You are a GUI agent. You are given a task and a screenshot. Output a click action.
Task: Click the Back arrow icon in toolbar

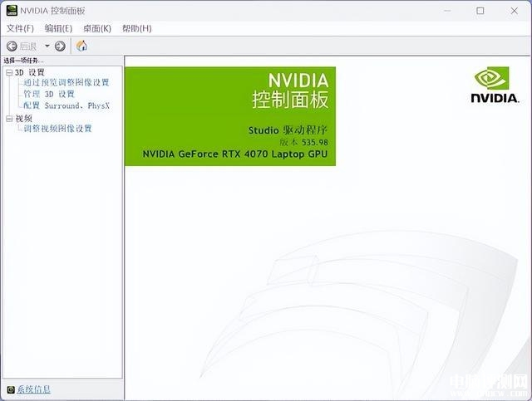(12, 46)
